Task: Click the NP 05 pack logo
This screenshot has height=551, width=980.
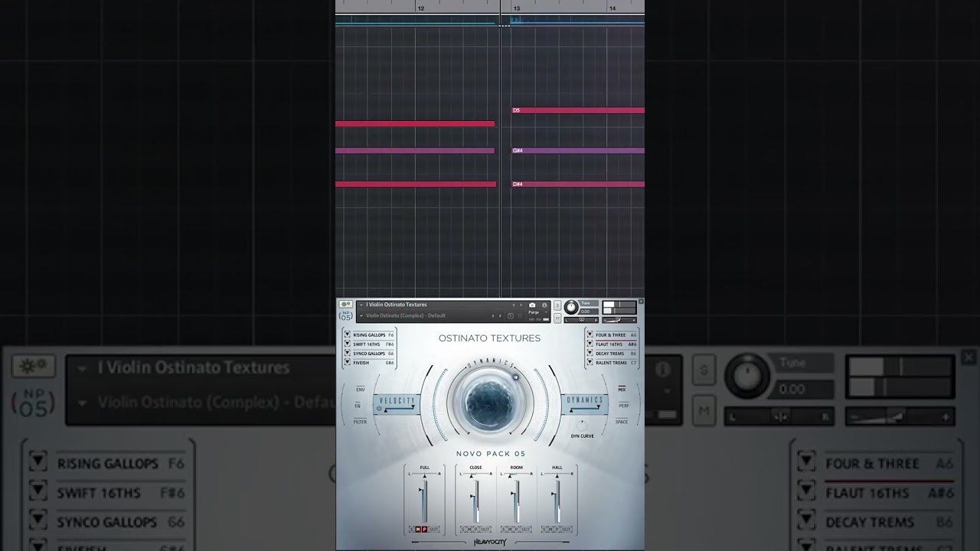Action: coord(346,316)
